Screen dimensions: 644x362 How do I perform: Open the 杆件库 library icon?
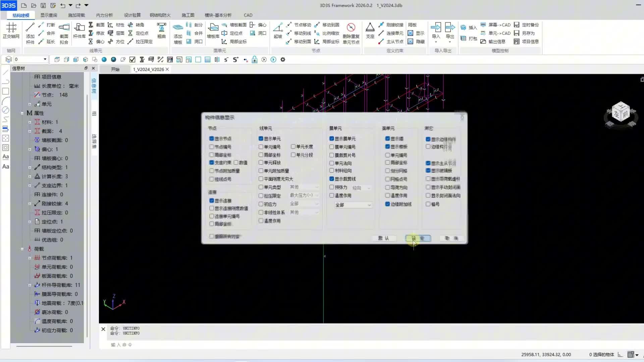point(79,28)
